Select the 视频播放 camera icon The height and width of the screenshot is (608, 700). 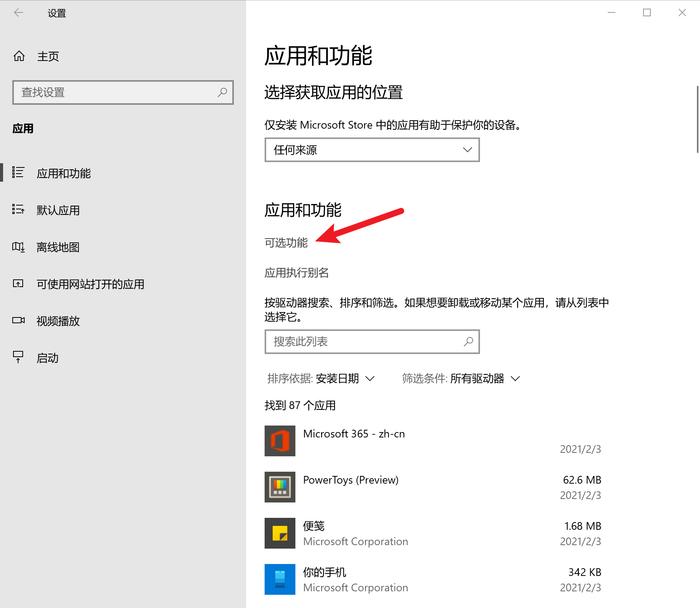pos(18,321)
